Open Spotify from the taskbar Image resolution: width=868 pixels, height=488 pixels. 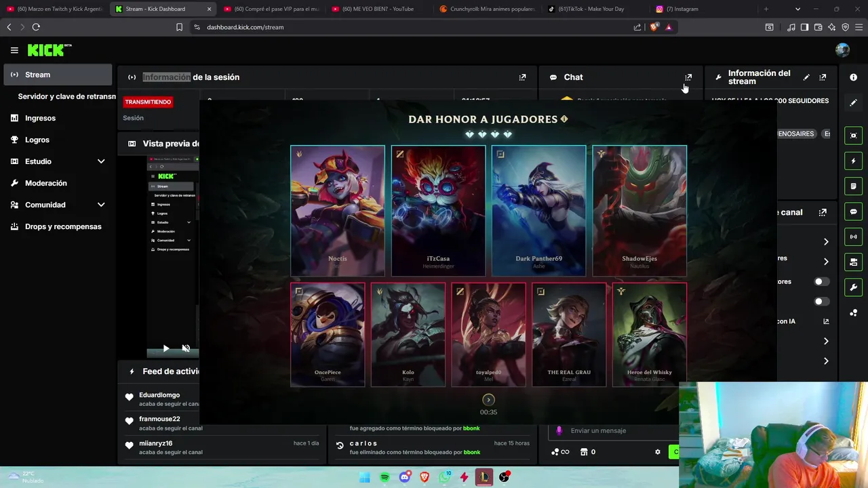[x=384, y=477]
